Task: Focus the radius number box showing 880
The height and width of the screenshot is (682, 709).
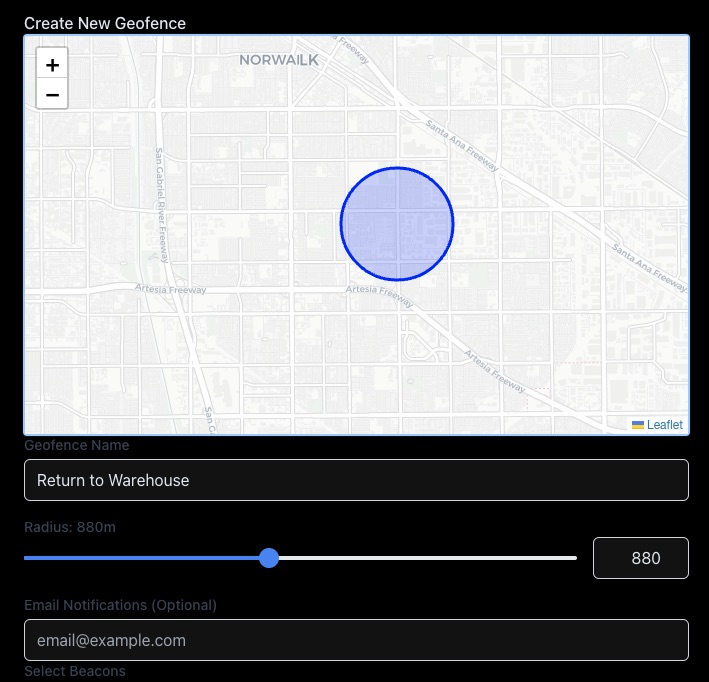Action: pos(640,558)
